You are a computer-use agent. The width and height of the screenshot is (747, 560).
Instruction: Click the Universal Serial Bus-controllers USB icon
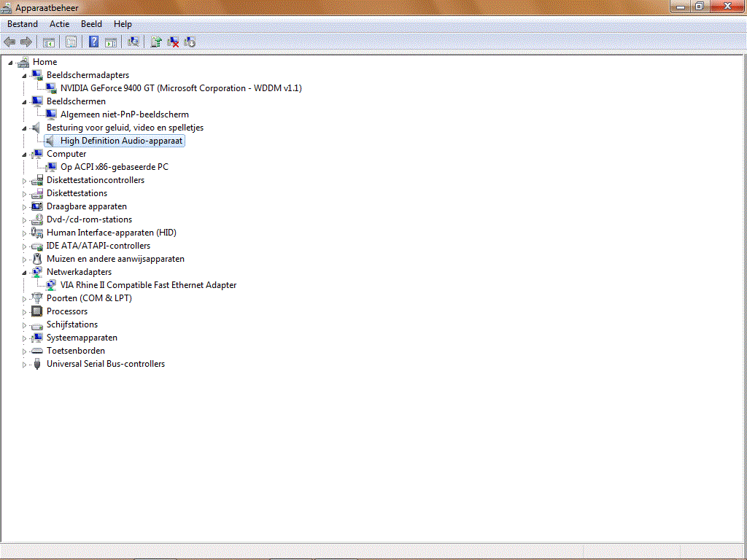(x=37, y=364)
